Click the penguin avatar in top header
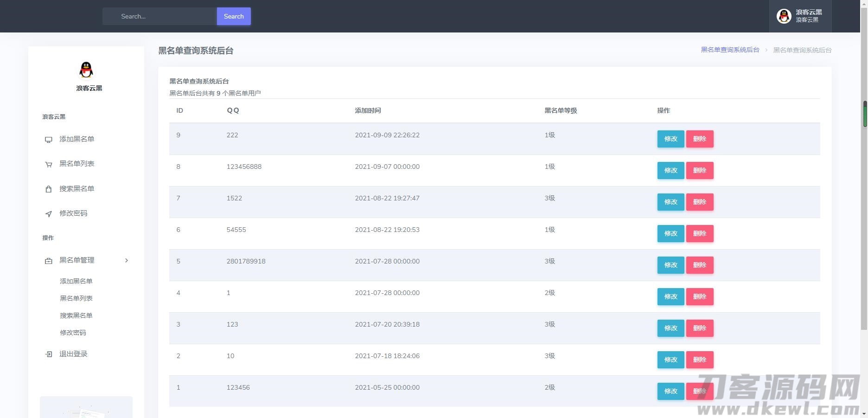Image resolution: width=868 pixels, height=418 pixels. point(784,16)
